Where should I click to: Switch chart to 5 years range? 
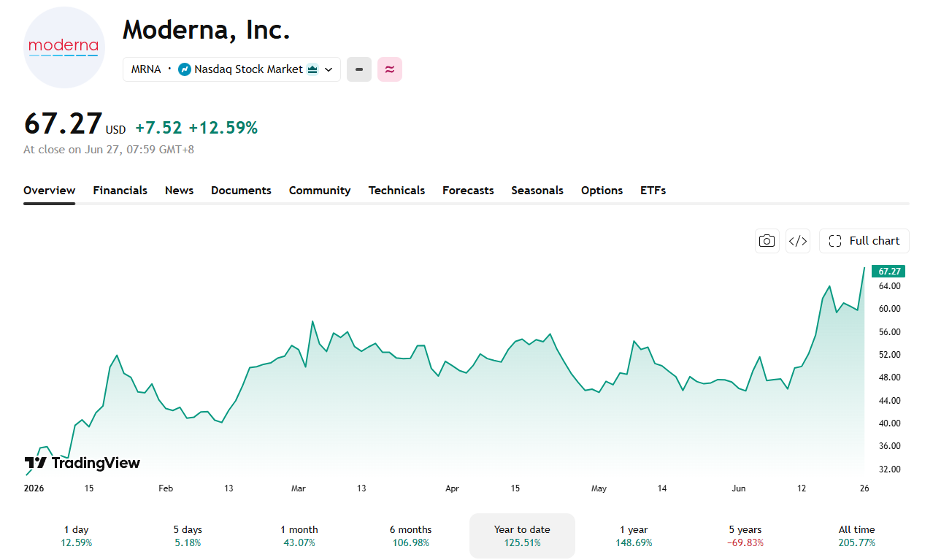(x=745, y=536)
